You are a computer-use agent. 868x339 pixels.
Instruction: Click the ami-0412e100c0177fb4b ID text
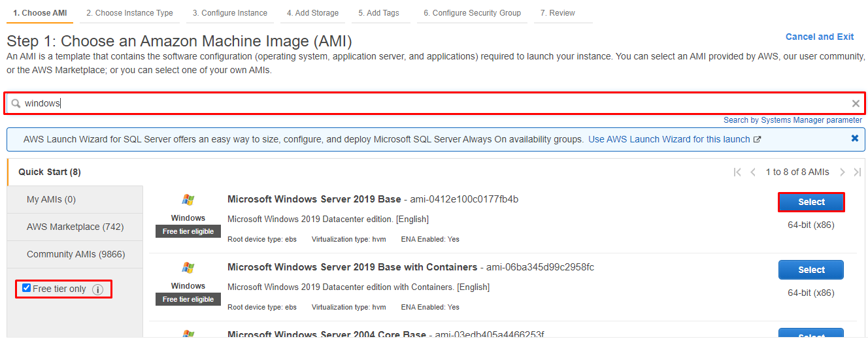click(464, 199)
